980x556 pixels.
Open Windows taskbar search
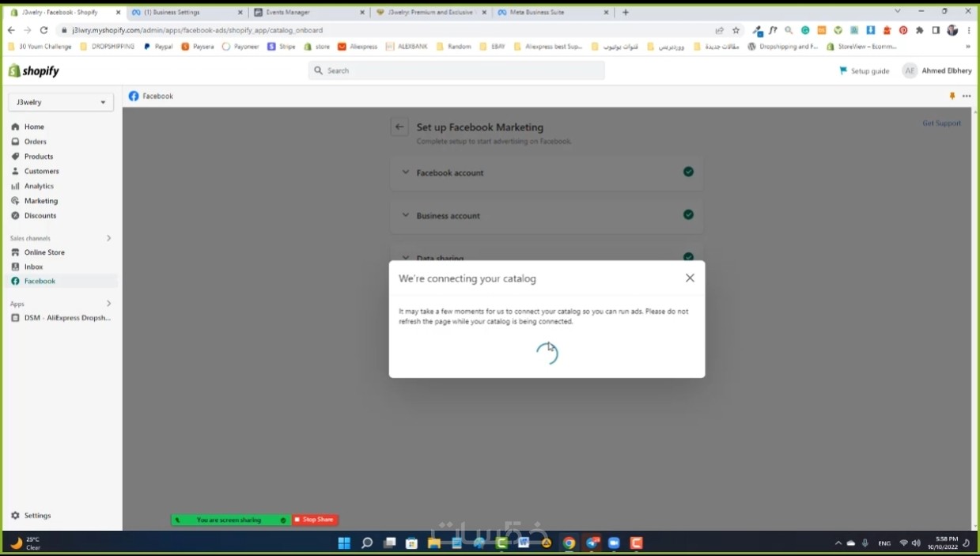point(367,543)
